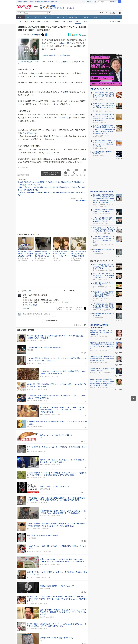Share the comment on X icon
Screen dimensions: 138x644
[85, 308]
